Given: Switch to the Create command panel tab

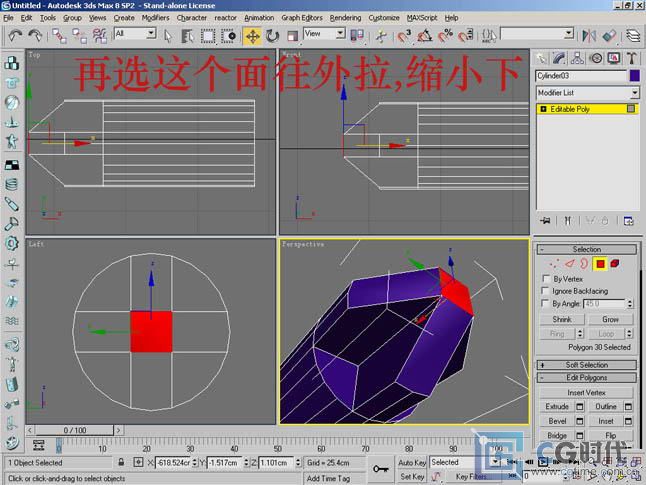Looking at the screenshot, I should click(x=541, y=59).
